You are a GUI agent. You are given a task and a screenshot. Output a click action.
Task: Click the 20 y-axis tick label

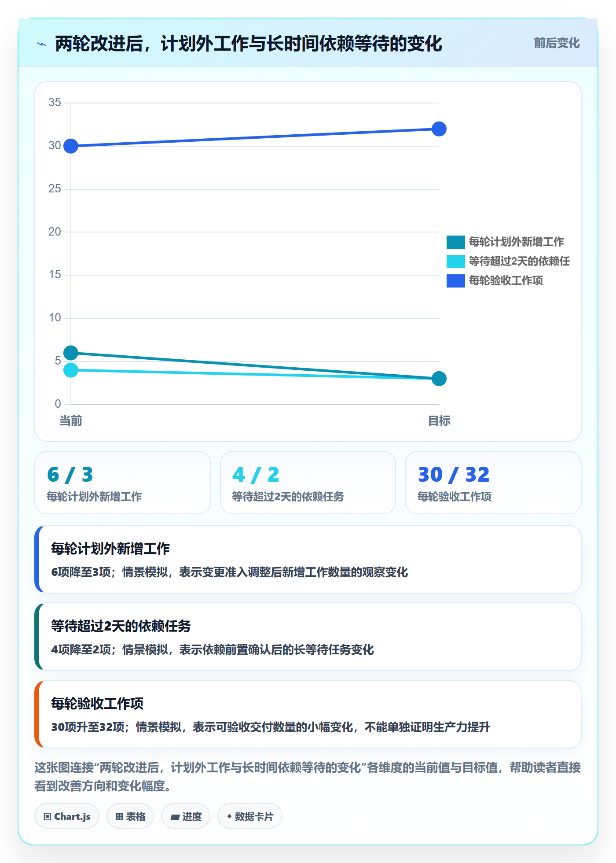[x=55, y=232]
